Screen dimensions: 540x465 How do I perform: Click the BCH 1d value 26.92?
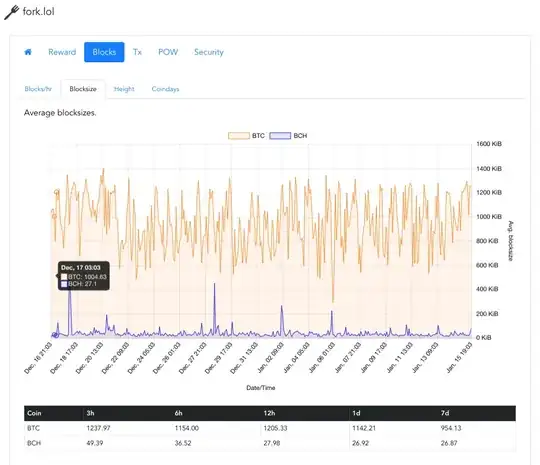click(x=360, y=443)
